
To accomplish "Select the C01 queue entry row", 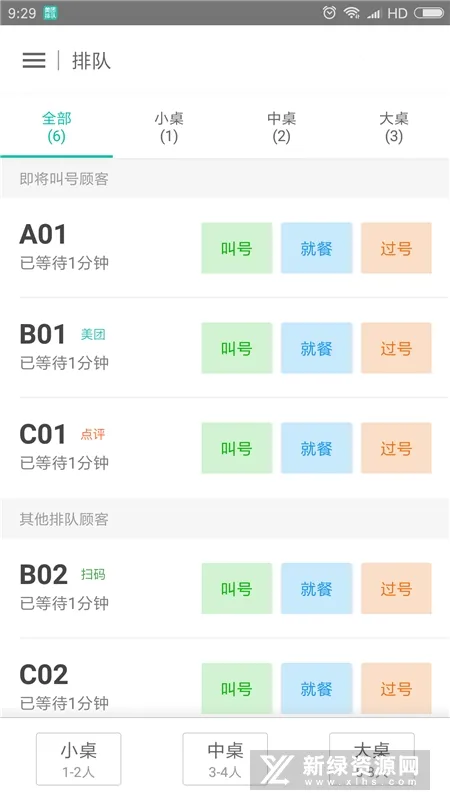I will click(x=225, y=448).
